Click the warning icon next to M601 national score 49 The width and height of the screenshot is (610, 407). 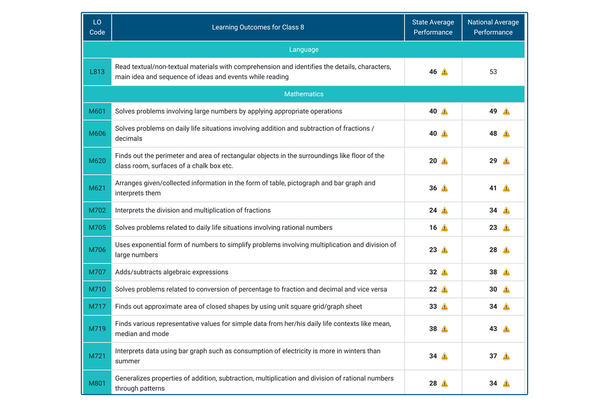[x=505, y=111]
